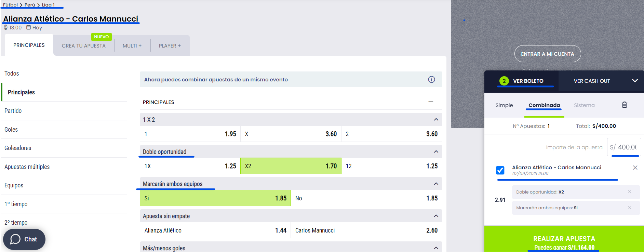Click Perú breadcrumb link
The width and height of the screenshot is (644, 252).
pos(30,5)
